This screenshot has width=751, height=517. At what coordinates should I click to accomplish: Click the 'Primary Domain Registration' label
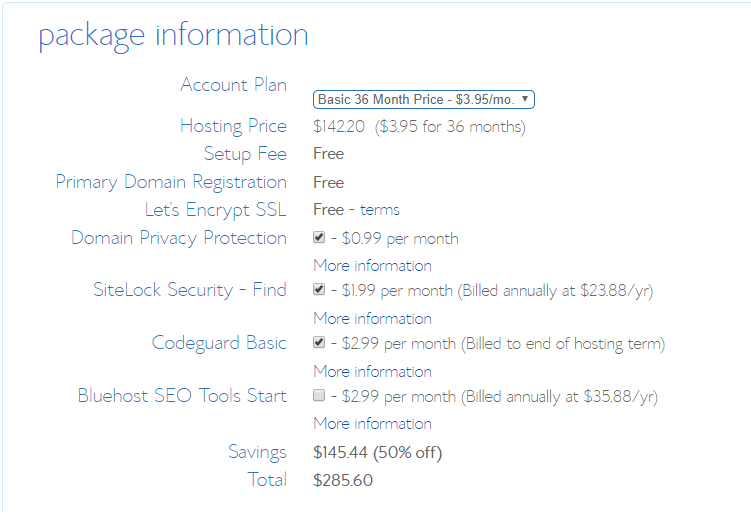click(171, 182)
